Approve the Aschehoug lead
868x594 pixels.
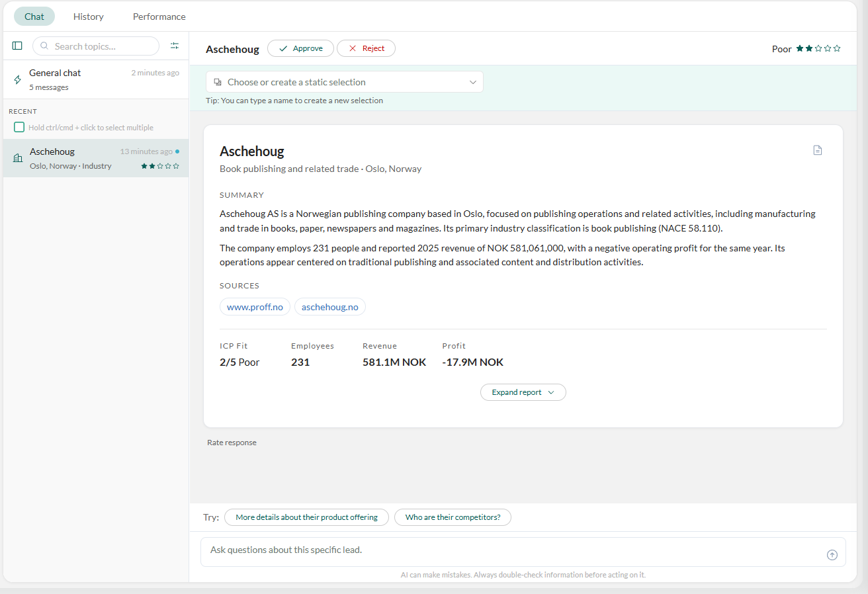coord(300,48)
